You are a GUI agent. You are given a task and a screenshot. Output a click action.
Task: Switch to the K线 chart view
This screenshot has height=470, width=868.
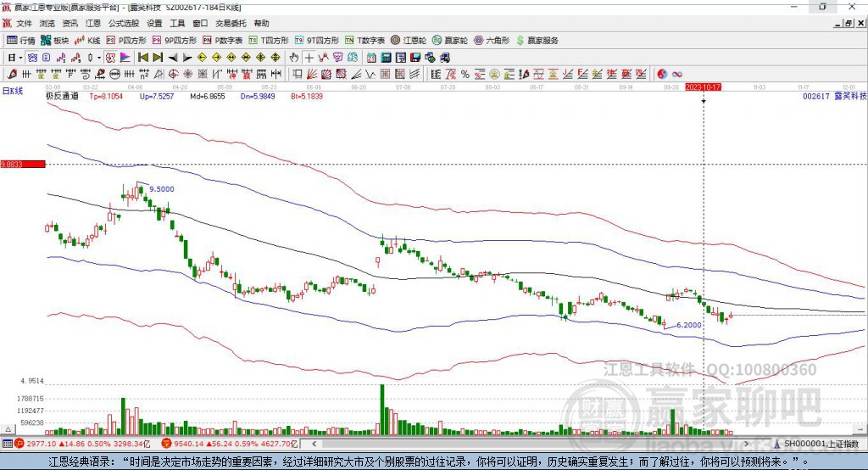[x=87, y=41]
